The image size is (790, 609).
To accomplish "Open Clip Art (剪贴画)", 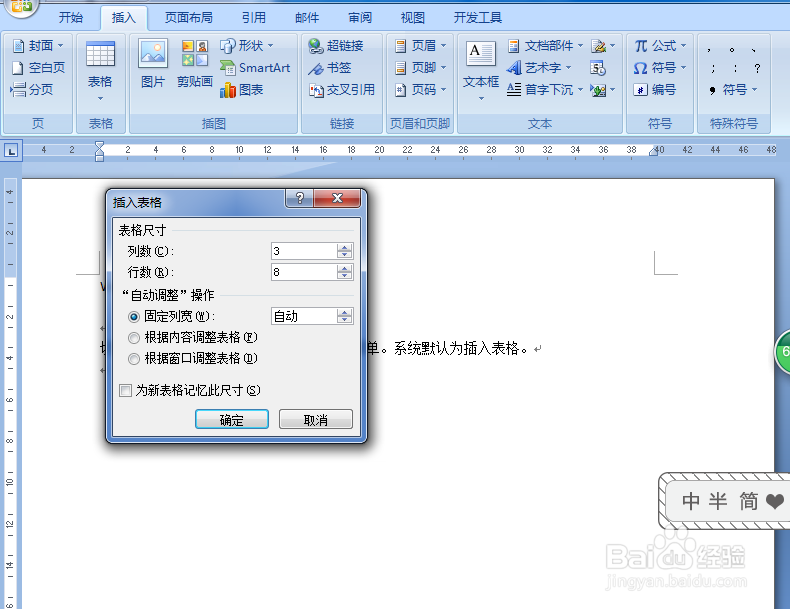I will coord(194,64).
